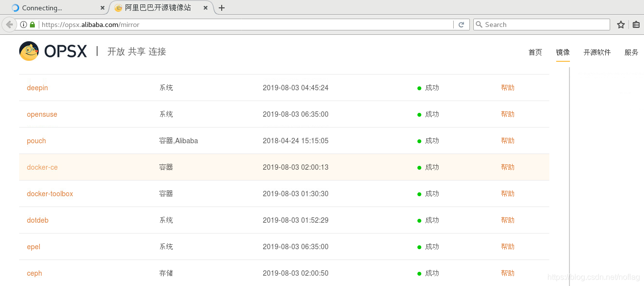Viewport: 644px width, 286px height.
Task: Click the 成功 status in epel row
Action: [432, 247]
